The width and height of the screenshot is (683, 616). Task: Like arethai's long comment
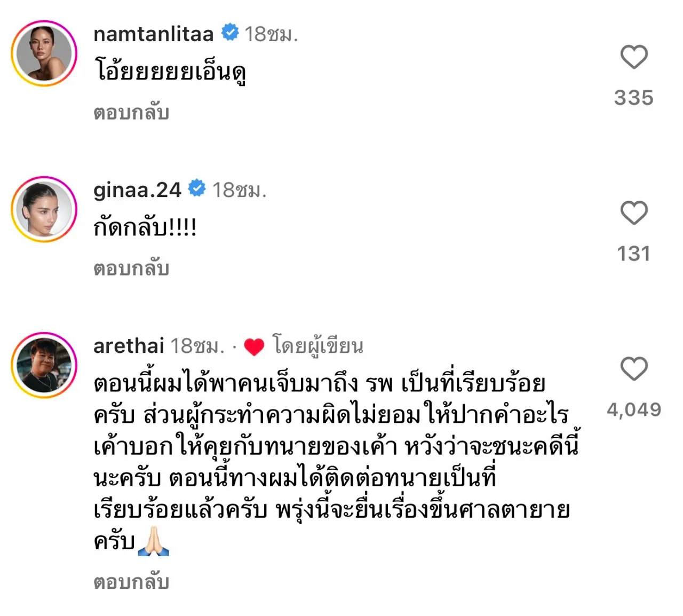pos(634,369)
